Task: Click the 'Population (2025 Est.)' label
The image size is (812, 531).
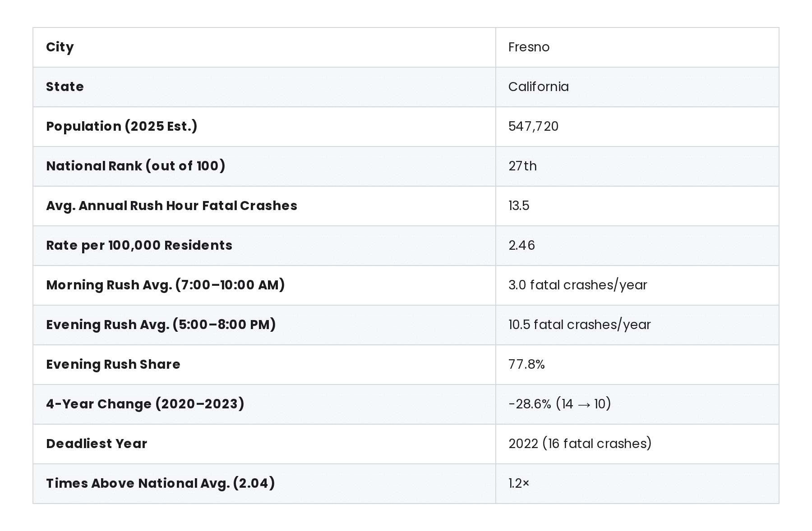Action: (122, 127)
